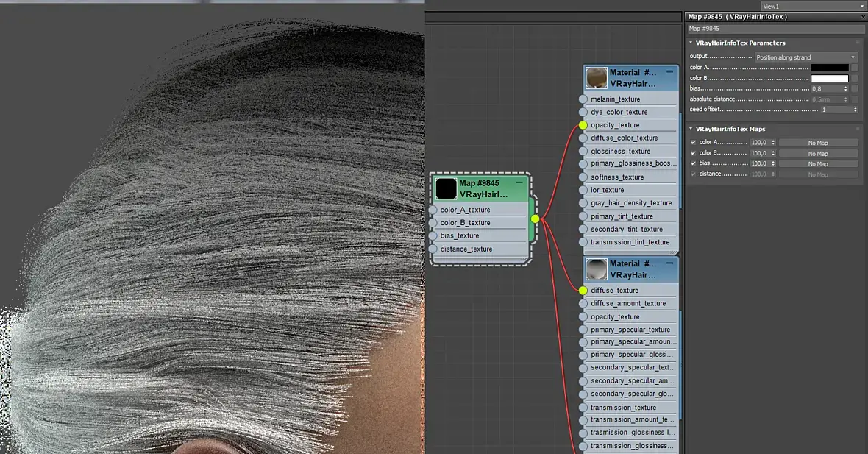Click the glossiness_texture input socket

point(583,151)
